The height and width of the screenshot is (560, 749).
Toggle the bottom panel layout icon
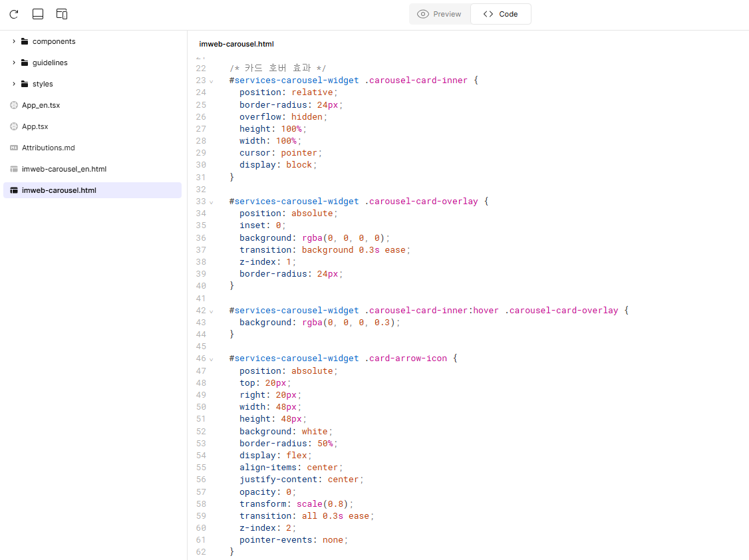tap(38, 14)
